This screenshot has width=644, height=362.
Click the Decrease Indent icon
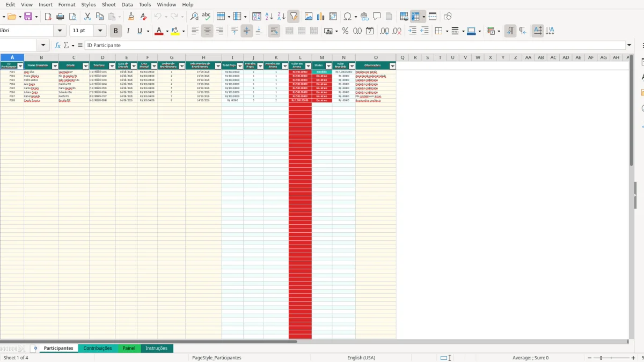coord(425,31)
